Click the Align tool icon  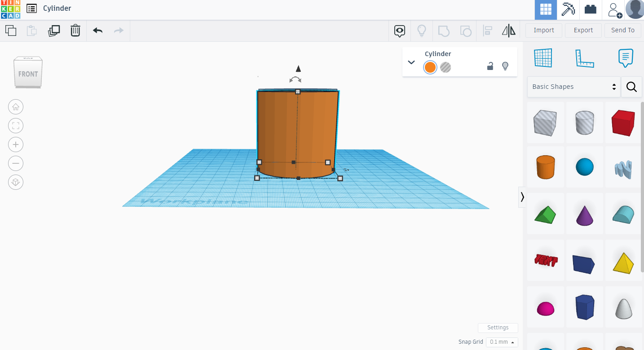tap(487, 31)
